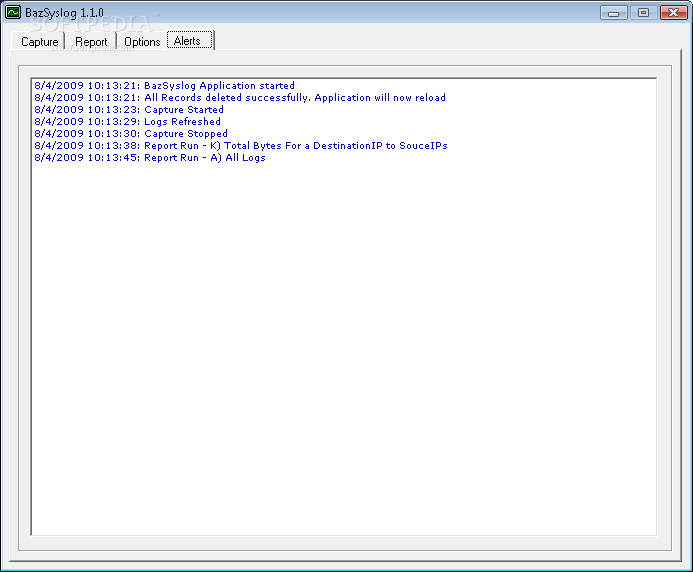Screen dimensions: 693x572
Task: Select the 'Report Run - A) All Logs' line
Action: tap(150, 157)
